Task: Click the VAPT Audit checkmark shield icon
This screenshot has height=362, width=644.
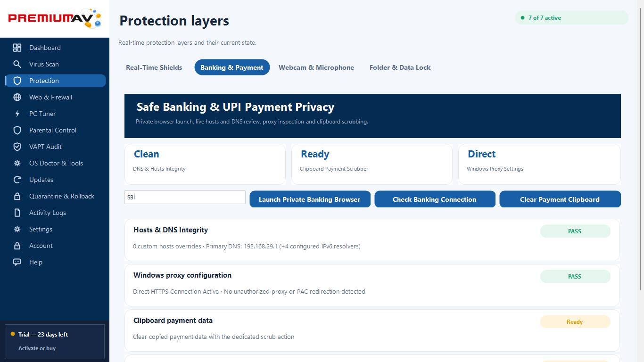Action: tap(17, 147)
